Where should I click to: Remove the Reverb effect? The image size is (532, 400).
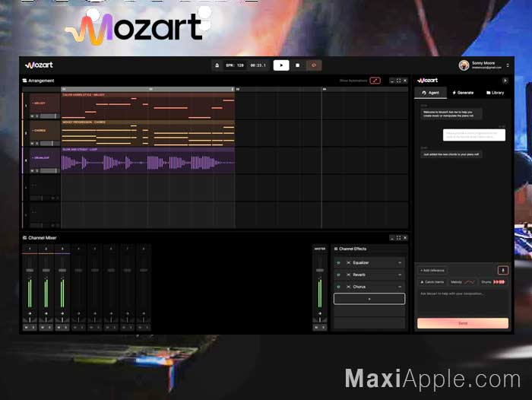tap(400, 275)
